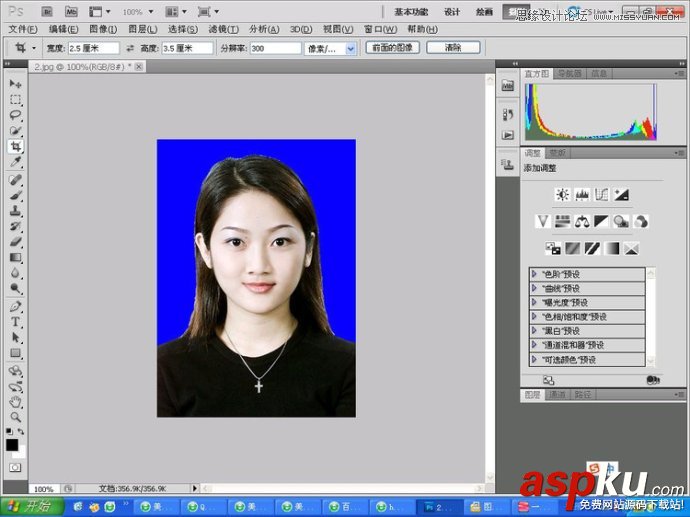The image size is (690, 517).
Task: Select the Zoom magnifier tool
Action: pyautogui.click(x=16, y=417)
